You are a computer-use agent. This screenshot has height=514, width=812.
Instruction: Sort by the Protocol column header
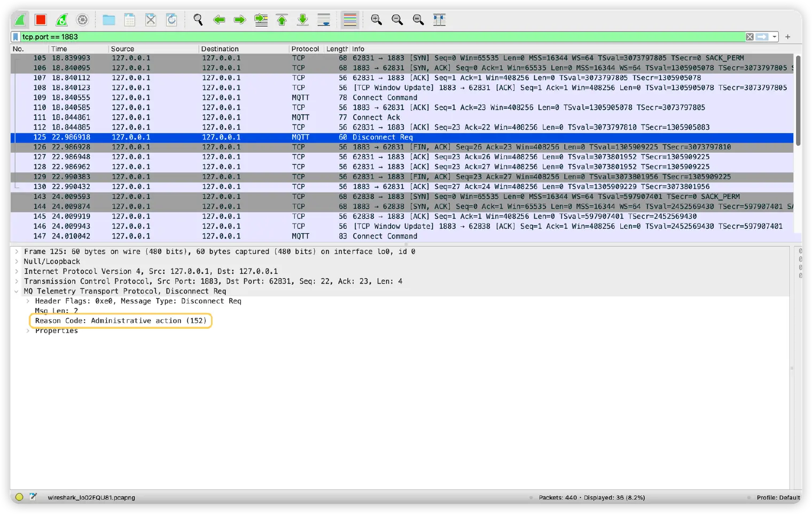click(305, 49)
